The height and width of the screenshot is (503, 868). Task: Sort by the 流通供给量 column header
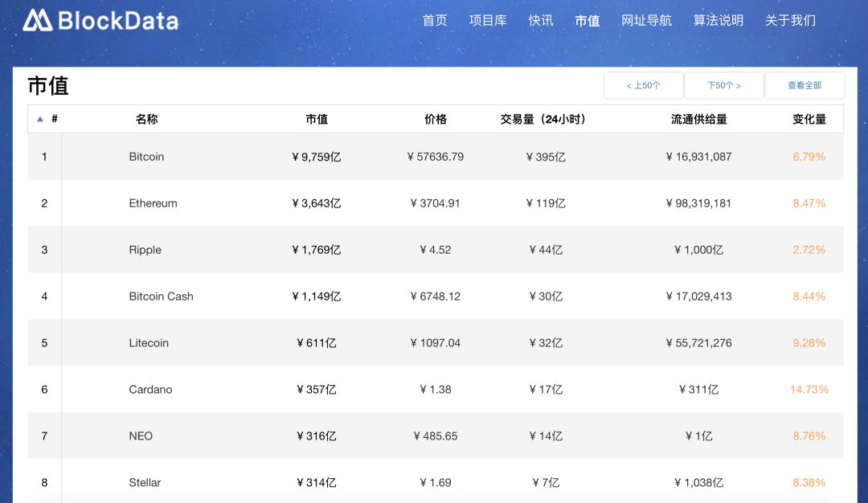698,119
